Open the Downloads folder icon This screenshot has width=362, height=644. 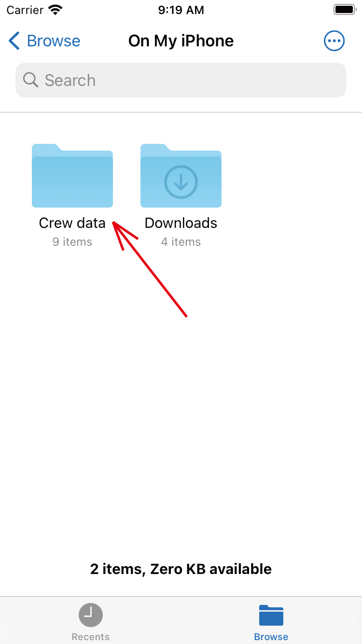(x=181, y=176)
